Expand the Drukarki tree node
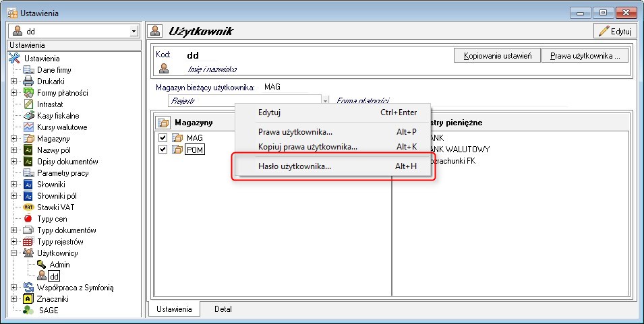Viewport: 644px width, 324px height. click(x=14, y=82)
